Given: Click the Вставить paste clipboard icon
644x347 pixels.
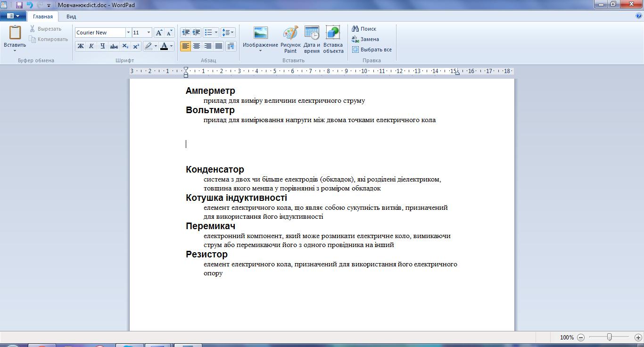Looking at the screenshot, I should tap(15, 33).
